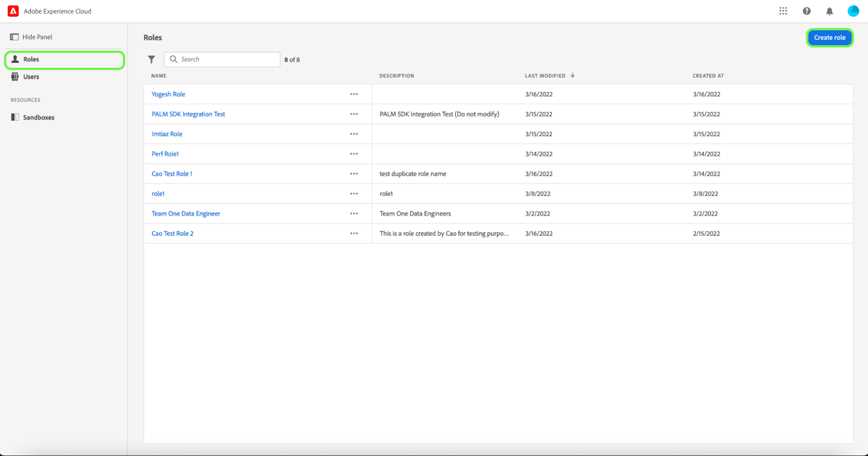Check notifications via the bell icon
The height and width of the screenshot is (456, 868).
coord(829,10)
